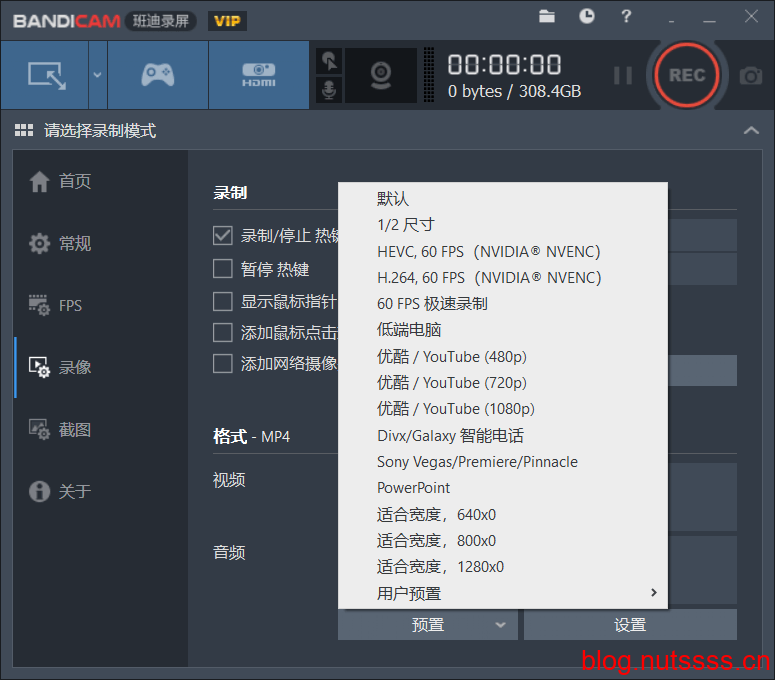Image resolution: width=775 pixels, height=680 pixels.
Task: Toggle the mouse cursor effect icon
Action: (328, 61)
